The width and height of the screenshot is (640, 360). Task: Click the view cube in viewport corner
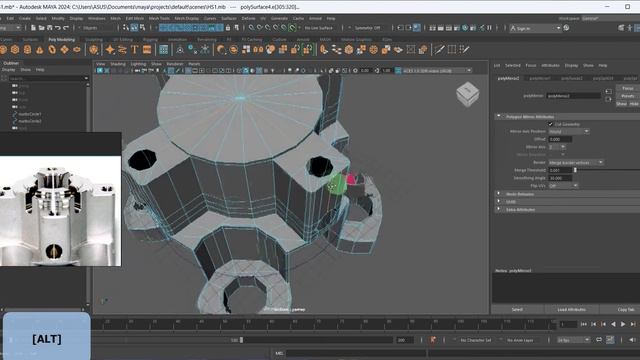coord(467,93)
